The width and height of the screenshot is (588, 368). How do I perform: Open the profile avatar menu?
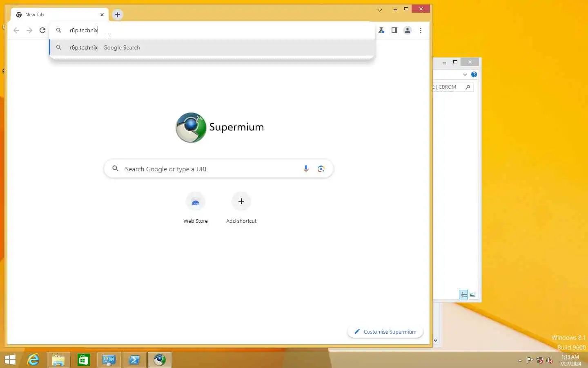pos(408,30)
